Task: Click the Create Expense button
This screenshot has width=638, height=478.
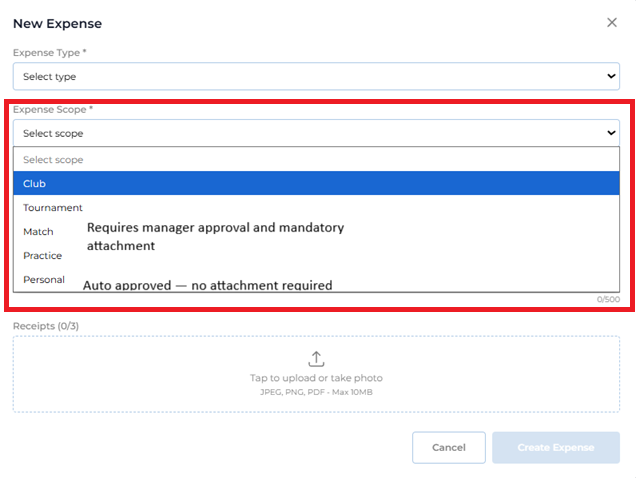Action: point(556,447)
